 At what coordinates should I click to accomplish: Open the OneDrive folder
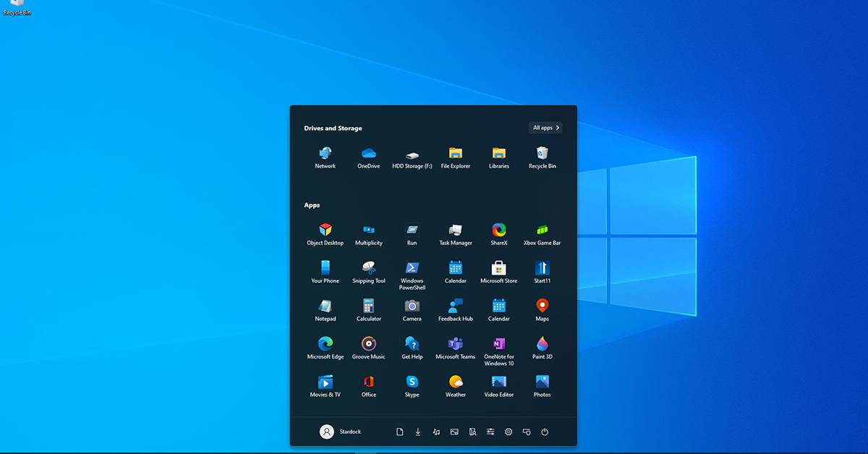point(369,155)
